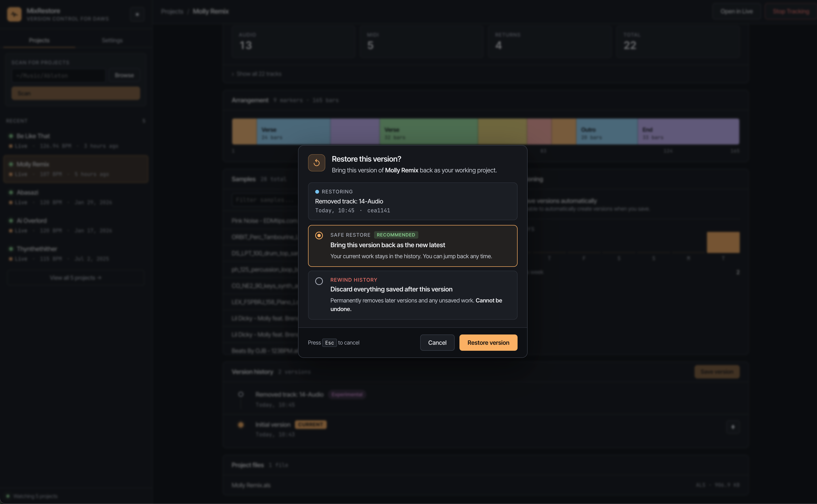This screenshot has height=504, width=817.
Task: Switch to the Settings tab
Action: (x=112, y=41)
